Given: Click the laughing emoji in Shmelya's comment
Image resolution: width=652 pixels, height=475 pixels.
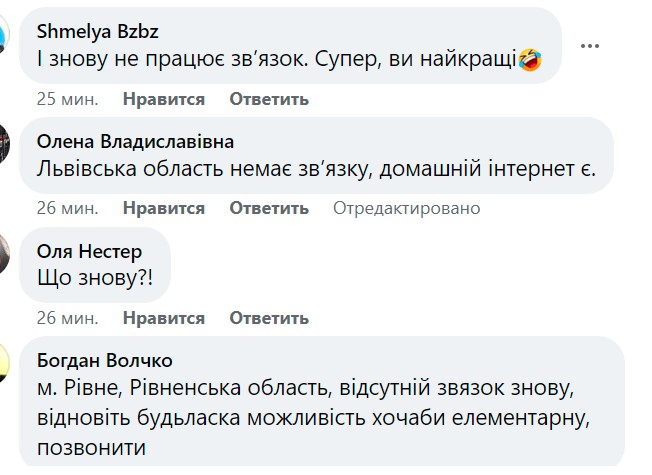Looking at the screenshot, I should 531,61.
